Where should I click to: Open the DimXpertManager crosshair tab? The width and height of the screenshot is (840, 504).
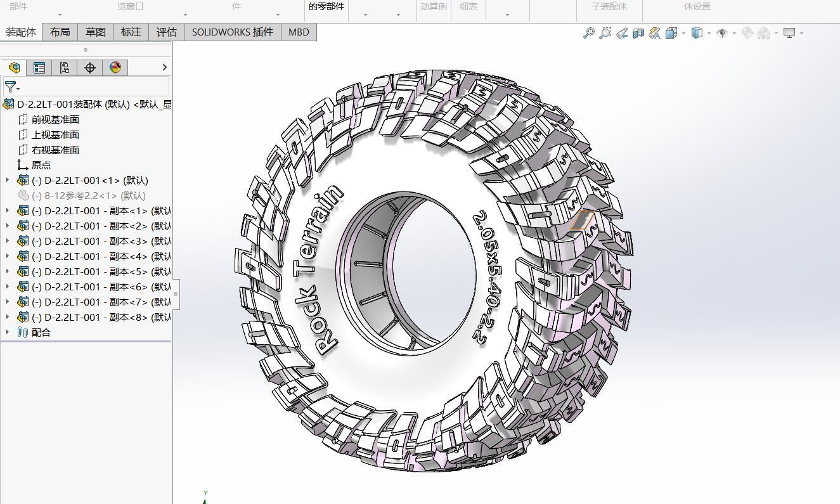point(90,68)
